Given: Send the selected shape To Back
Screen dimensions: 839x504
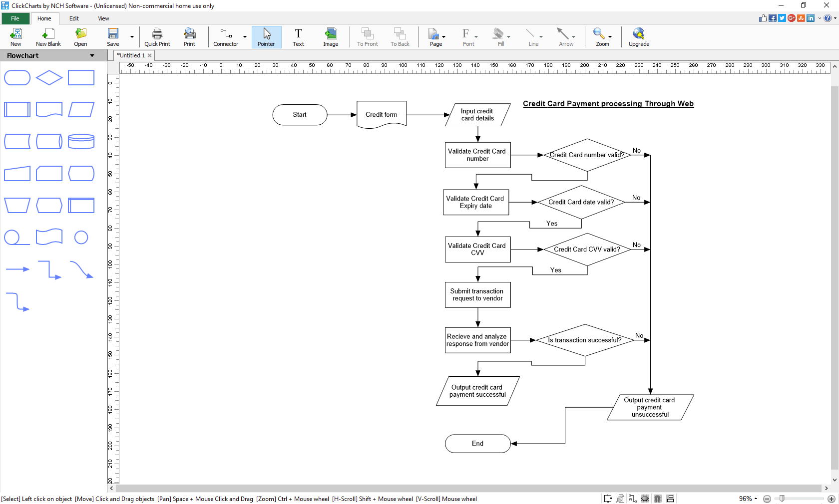Looking at the screenshot, I should pos(400,36).
